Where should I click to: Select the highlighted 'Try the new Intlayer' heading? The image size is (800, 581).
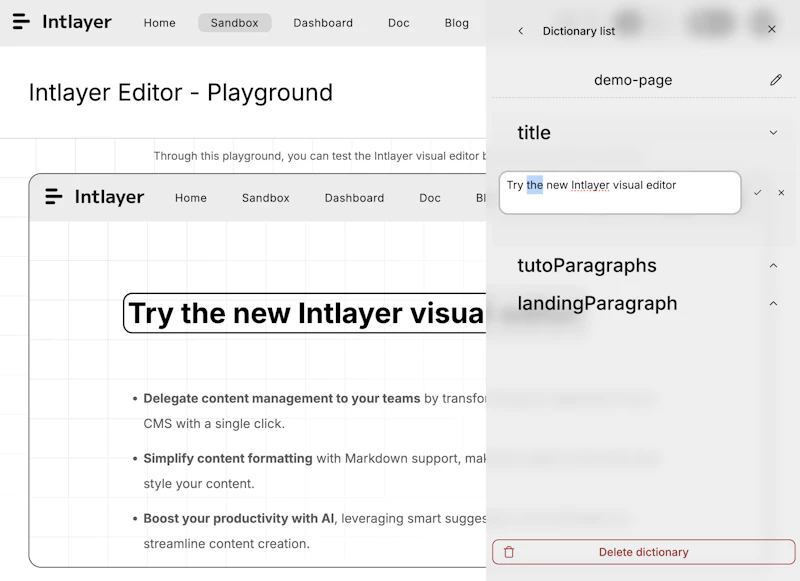click(305, 313)
